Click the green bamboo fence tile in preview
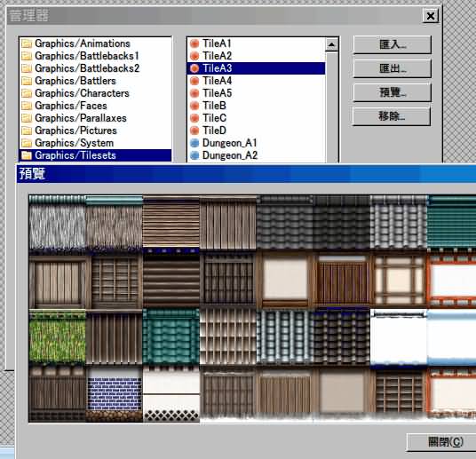Viewport: 476px width, 459px height. (x=58, y=337)
